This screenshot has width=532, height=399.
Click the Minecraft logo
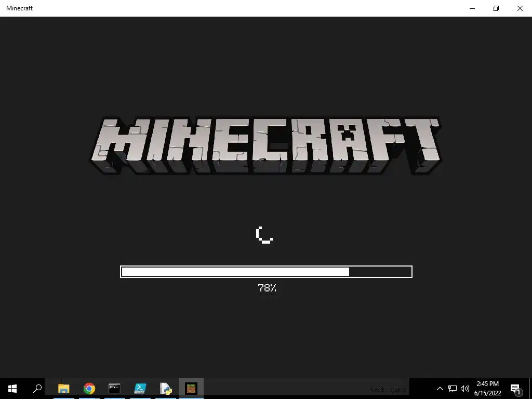(265, 145)
